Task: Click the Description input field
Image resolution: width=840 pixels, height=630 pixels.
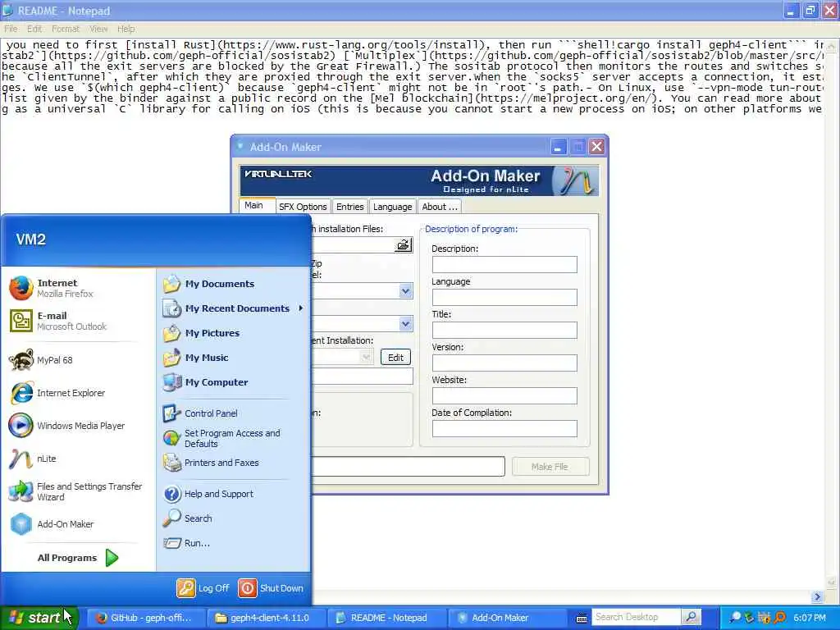Action: click(x=504, y=265)
